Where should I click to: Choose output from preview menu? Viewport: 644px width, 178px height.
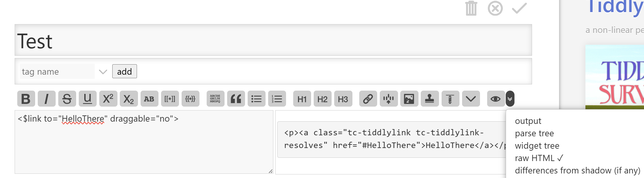(x=528, y=121)
